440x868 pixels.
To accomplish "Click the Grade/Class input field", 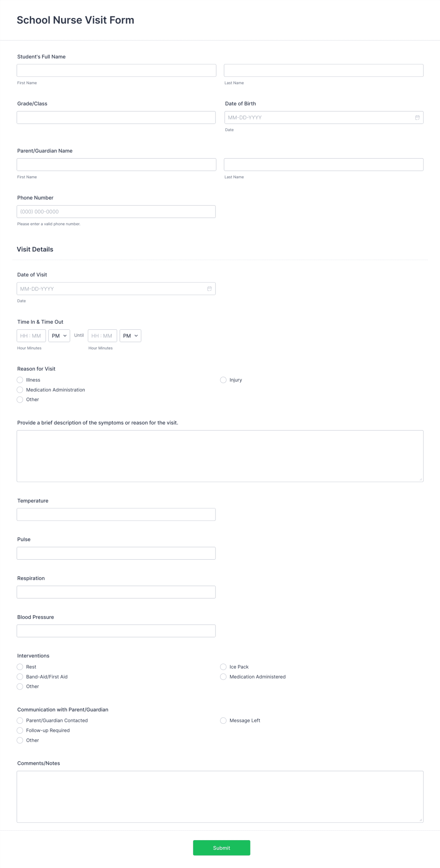I will click(x=116, y=117).
